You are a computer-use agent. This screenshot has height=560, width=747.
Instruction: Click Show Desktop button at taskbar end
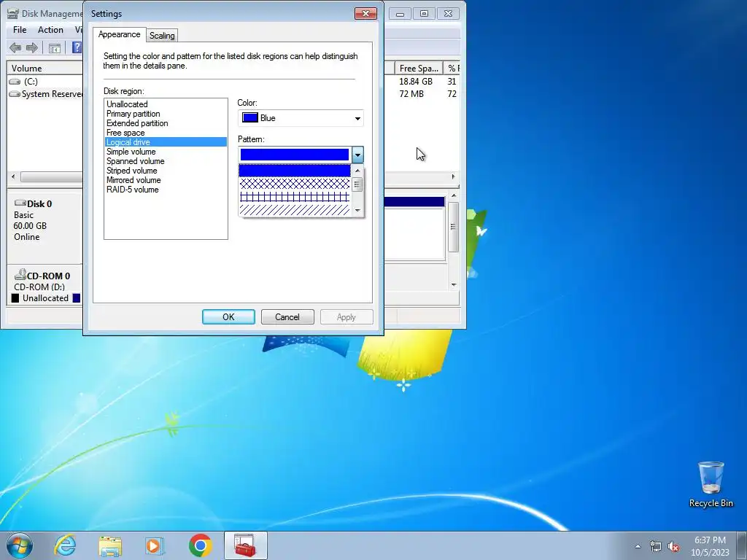742,545
